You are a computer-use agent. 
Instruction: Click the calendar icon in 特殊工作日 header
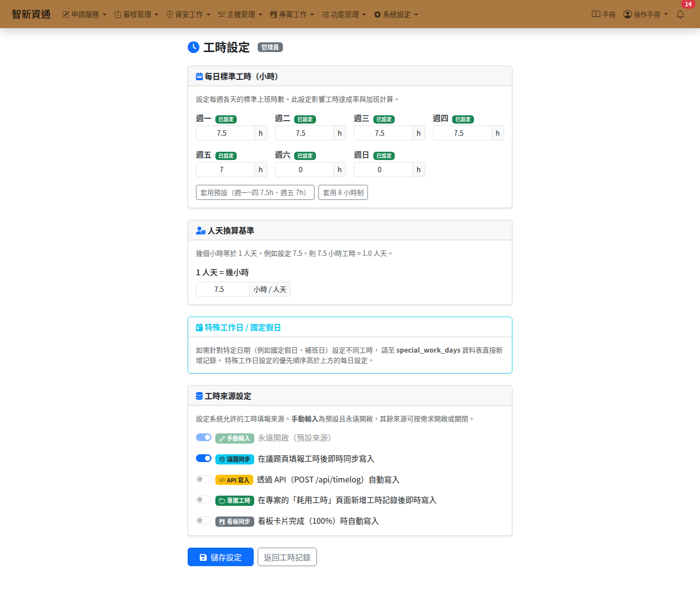click(199, 327)
